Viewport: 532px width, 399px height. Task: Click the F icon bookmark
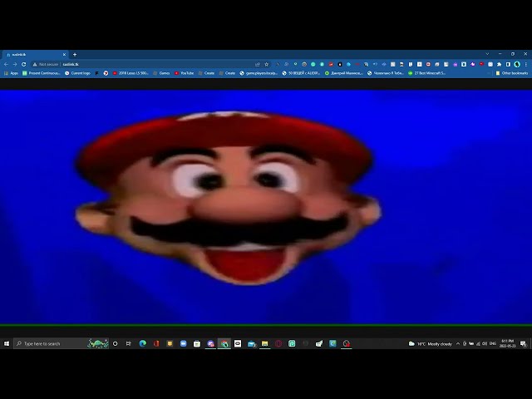tap(97, 73)
